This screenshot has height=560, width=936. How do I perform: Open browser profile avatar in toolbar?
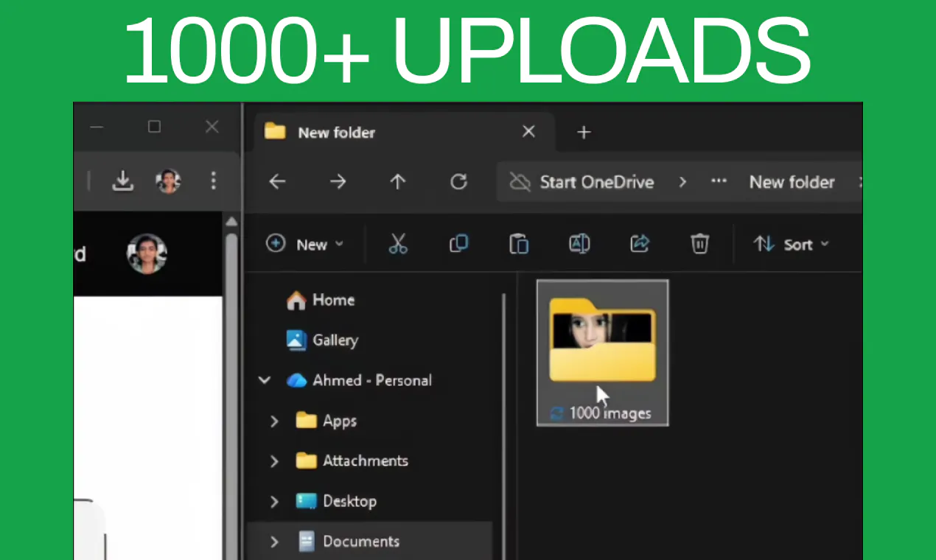(x=168, y=181)
